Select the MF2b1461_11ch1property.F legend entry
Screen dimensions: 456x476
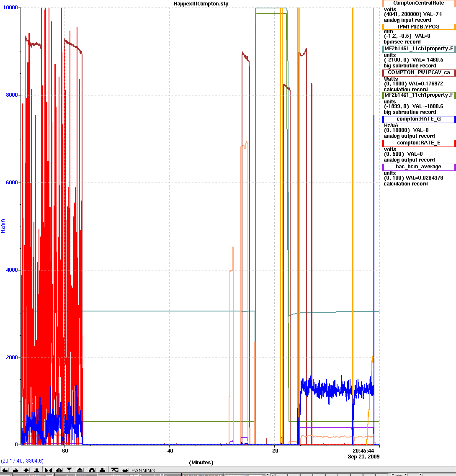coord(418,95)
